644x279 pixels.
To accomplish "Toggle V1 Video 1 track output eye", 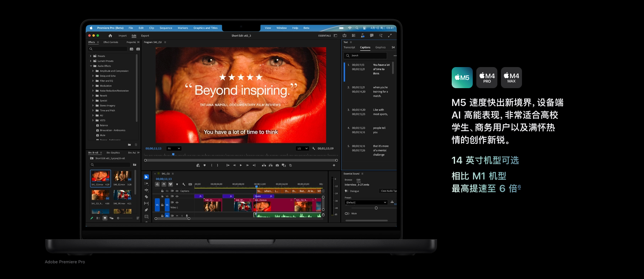I will 177,202.
